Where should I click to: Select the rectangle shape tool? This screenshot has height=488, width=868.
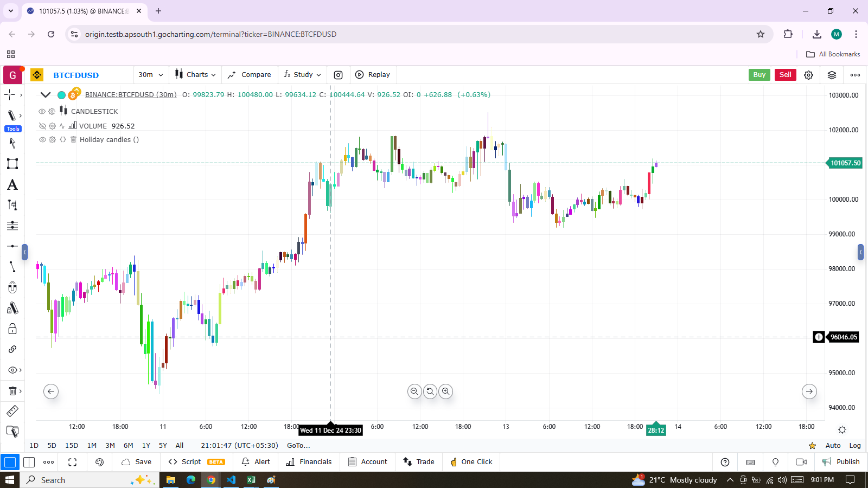coord(12,164)
